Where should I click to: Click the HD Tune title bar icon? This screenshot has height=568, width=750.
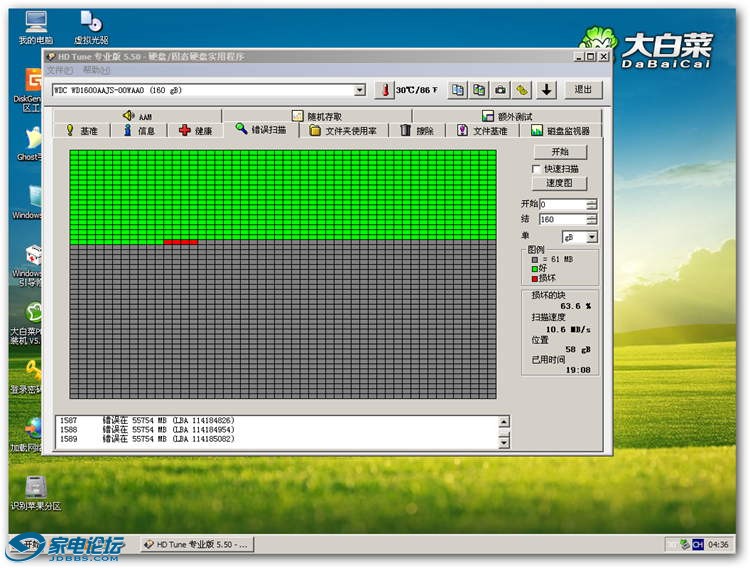[x=51, y=56]
